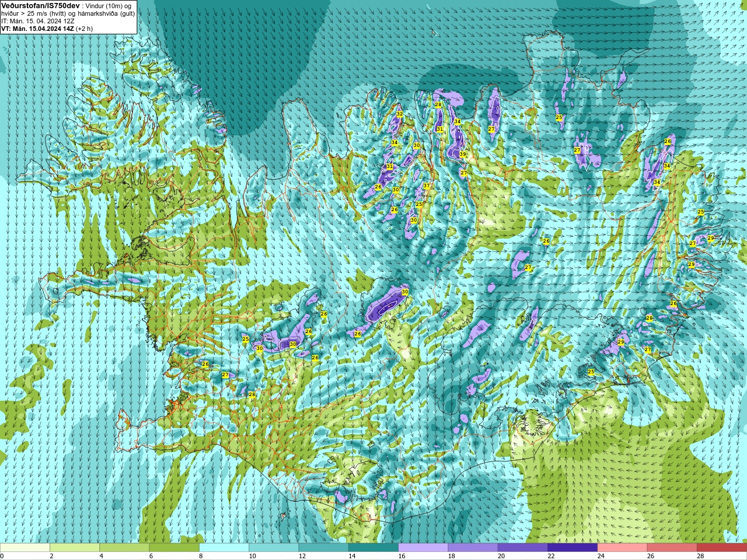Click the 18–20 m/s light purple legend swatch
This screenshot has height=560, width=747.
[473, 548]
